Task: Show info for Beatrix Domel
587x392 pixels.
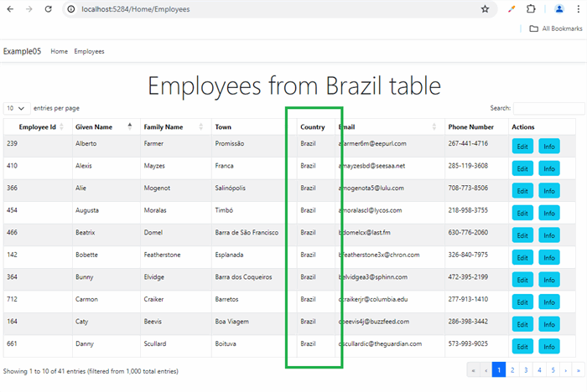Action: coord(549,235)
